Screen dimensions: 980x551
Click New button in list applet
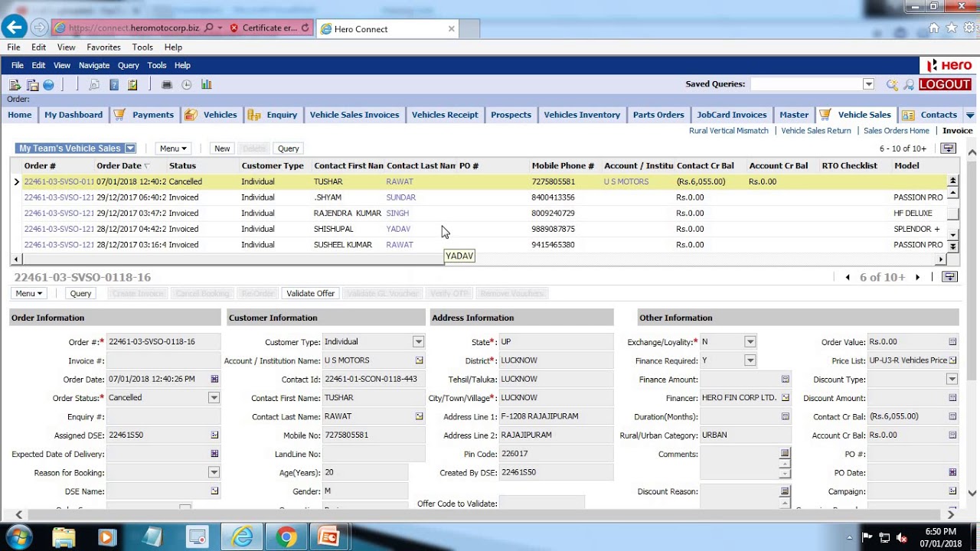pos(222,148)
